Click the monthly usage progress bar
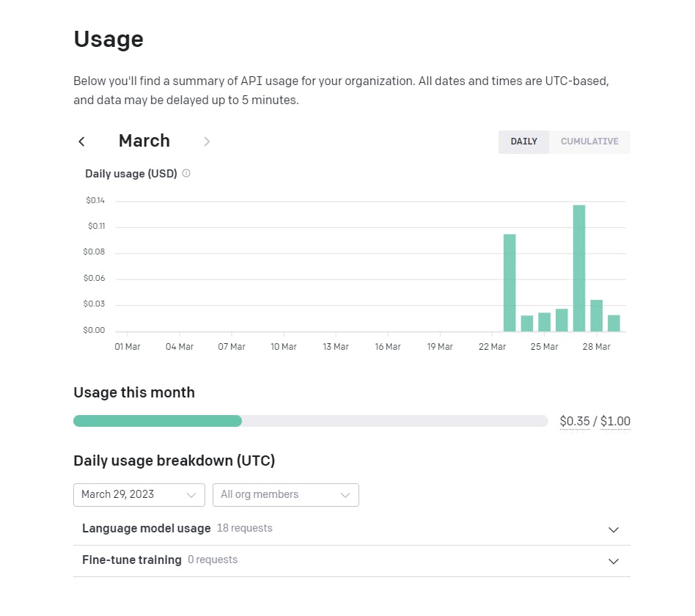The width and height of the screenshot is (695, 616). point(310,421)
